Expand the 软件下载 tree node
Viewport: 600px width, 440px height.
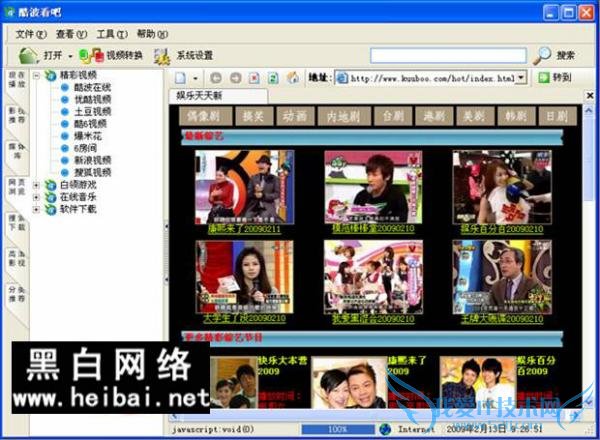point(36,210)
